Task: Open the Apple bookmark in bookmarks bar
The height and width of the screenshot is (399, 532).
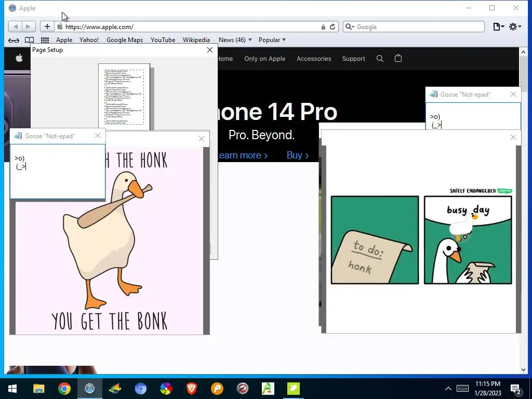Action: (64, 40)
